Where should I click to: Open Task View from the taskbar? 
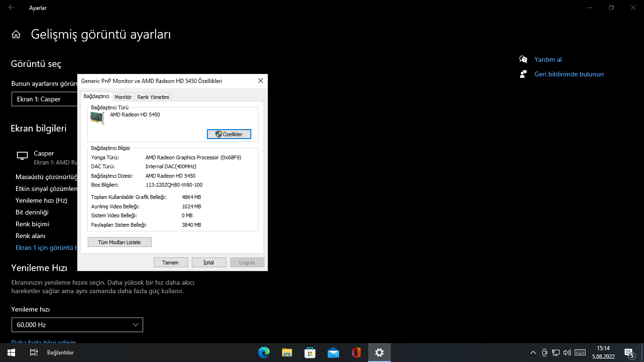(x=33, y=353)
